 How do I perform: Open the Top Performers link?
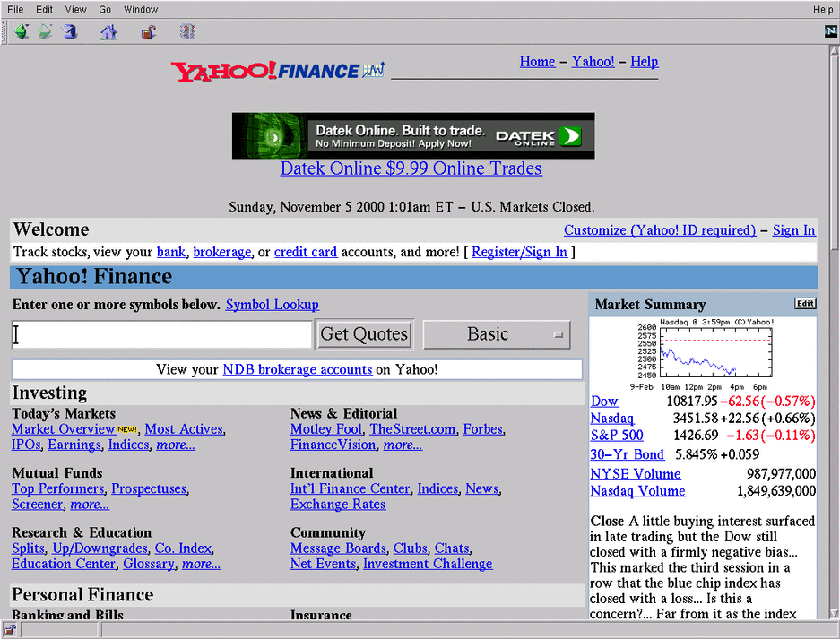tap(58, 488)
